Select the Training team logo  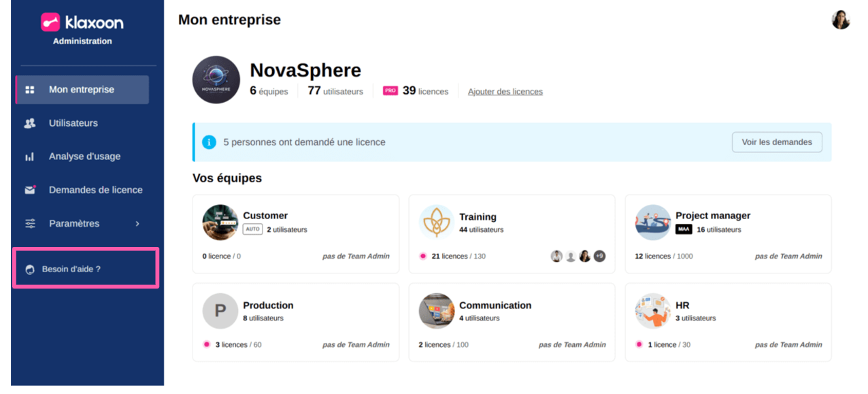[x=437, y=222]
